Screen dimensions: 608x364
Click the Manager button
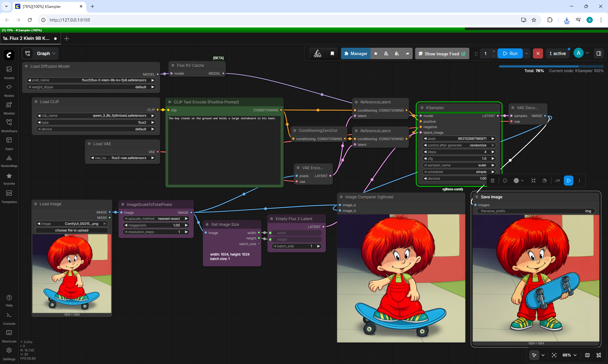point(356,53)
